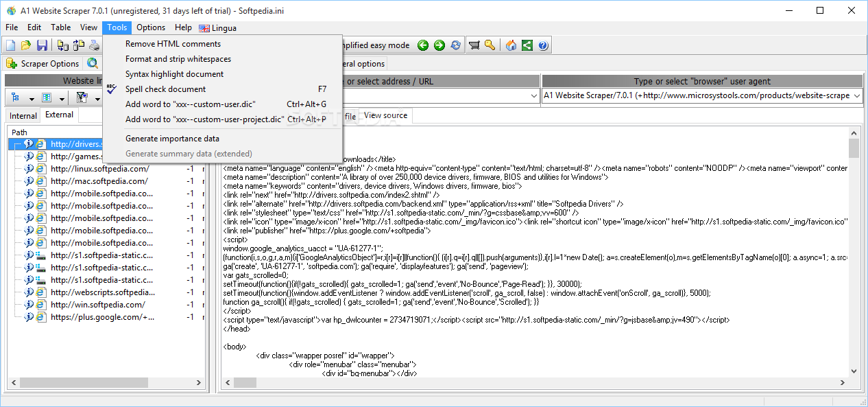The height and width of the screenshot is (407, 868).
Task: Click the New project icon in toolbar
Action: pyautogui.click(x=10, y=45)
